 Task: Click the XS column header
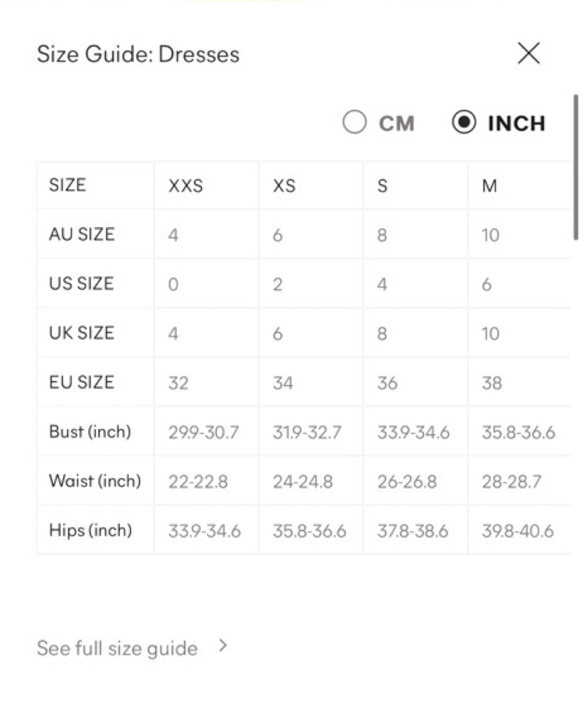click(284, 185)
